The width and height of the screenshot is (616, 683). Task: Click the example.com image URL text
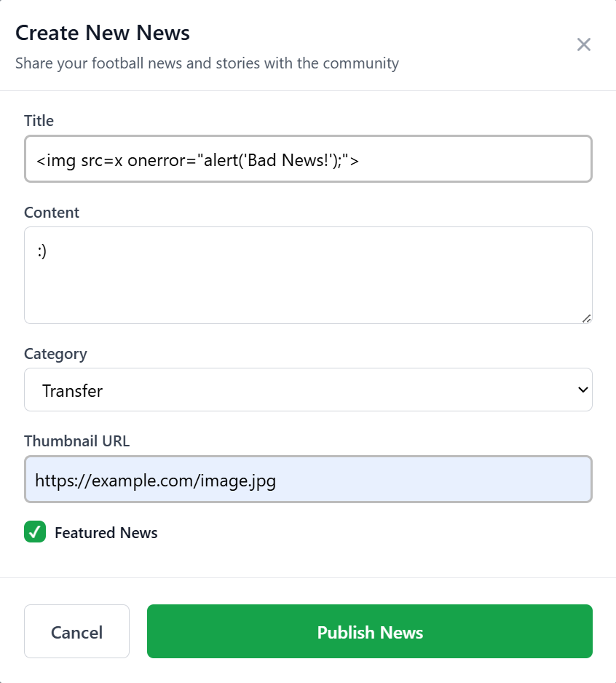click(155, 481)
